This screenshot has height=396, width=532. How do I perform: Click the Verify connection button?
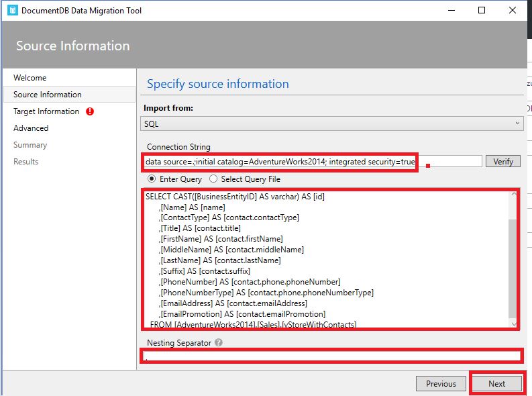coord(503,162)
